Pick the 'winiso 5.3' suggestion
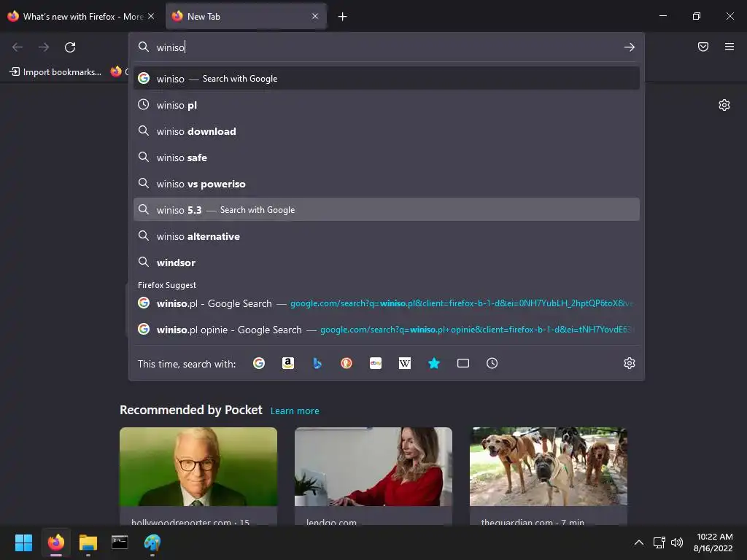747x560 pixels. click(x=387, y=209)
